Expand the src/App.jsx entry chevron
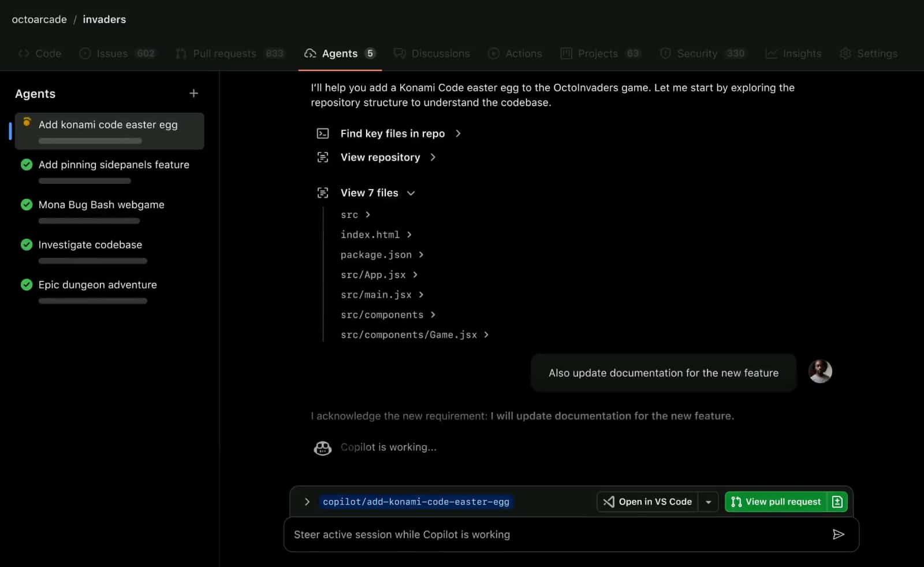Viewport: 924px width, 567px height. click(x=415, y=275)
